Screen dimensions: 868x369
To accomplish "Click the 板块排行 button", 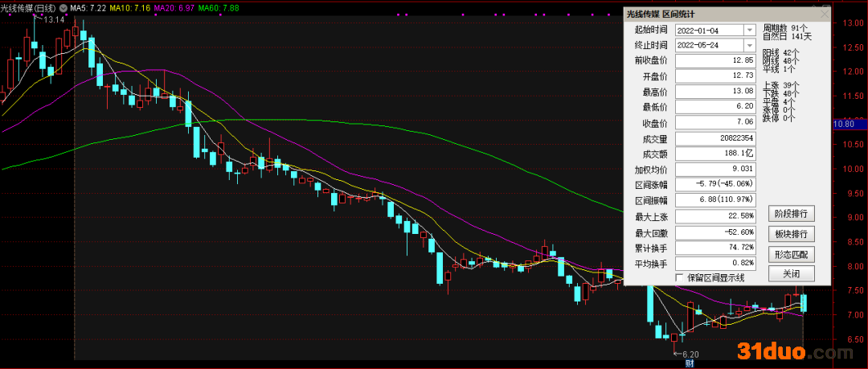I will [x=792, y=234].
